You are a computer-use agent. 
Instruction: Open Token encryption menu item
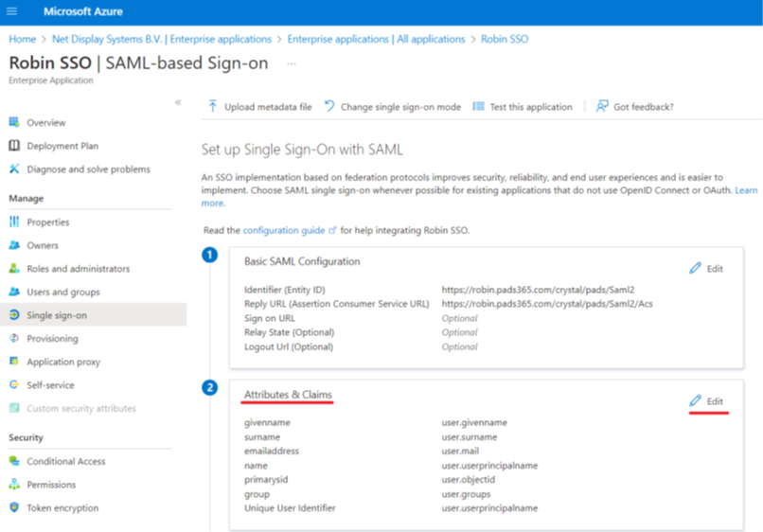pyautogui.click(x=62, y=508)
